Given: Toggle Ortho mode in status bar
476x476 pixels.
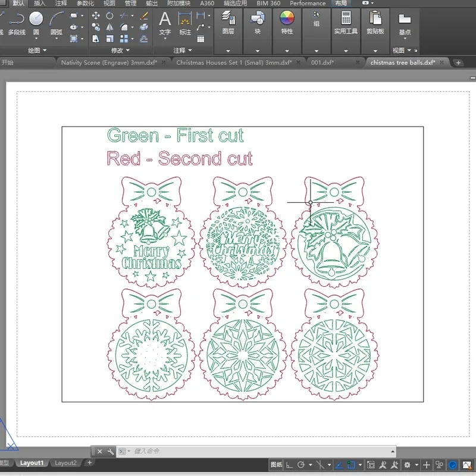Looking at the screenshot, I should point(289,465).
